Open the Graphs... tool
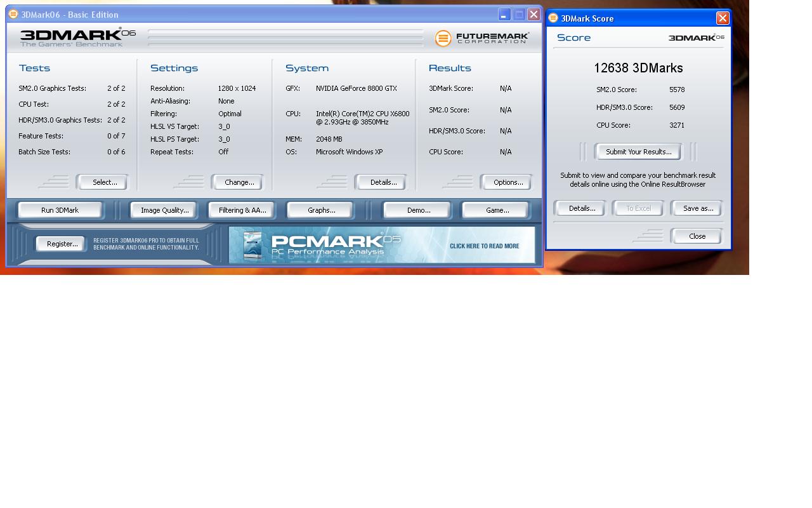 321,210
